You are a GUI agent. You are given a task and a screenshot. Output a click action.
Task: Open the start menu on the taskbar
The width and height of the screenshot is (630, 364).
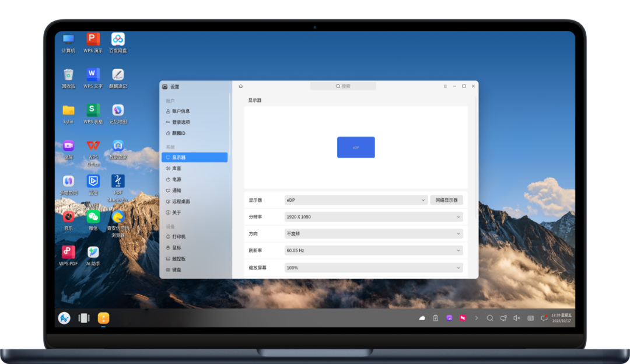[x=64, y=318]
